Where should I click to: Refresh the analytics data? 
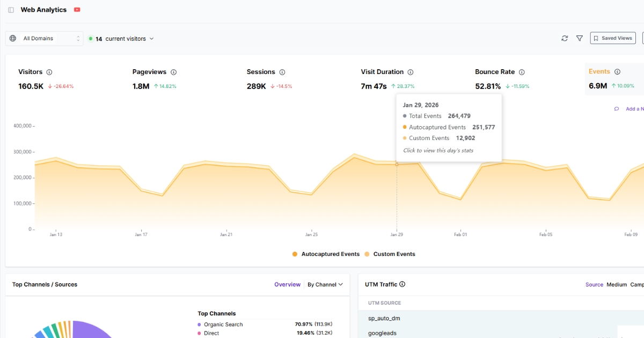(x=564, y=38)
